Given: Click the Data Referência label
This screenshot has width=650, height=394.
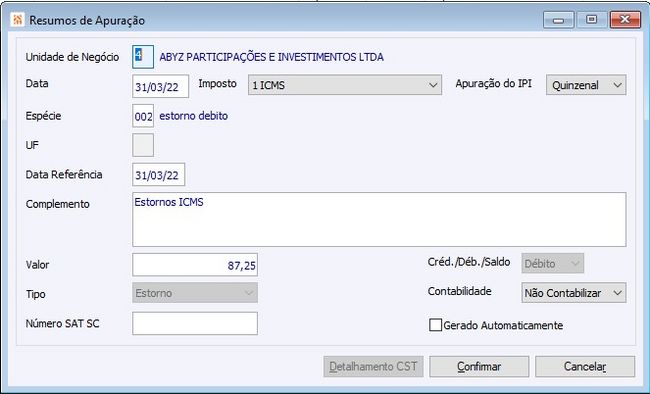Looking at the screenshot, I should coord(64,175).
